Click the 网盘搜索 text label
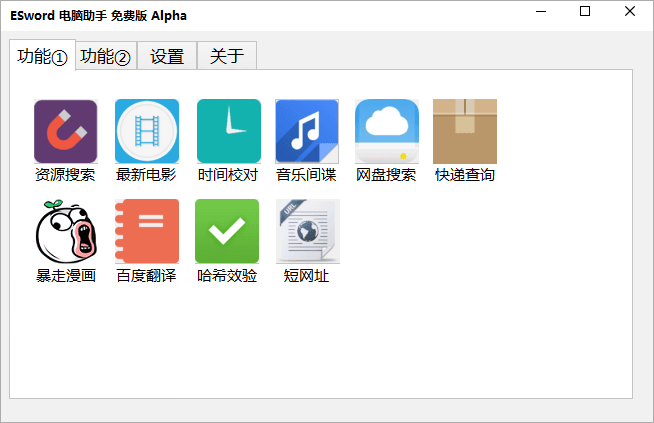Viewport: 654px width, 423px height. point(386,175)
